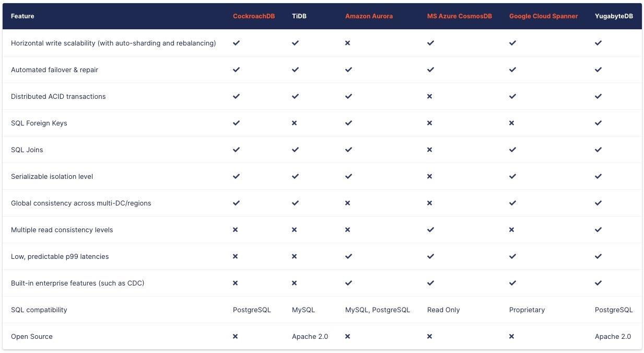The image size is (644, 353).
Task: Click TiDB's cross for SQL Foreign Keys
Action: (295, 123)
